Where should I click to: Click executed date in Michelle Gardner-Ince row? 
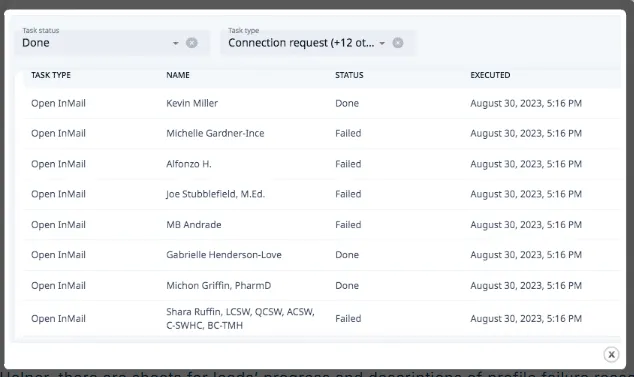click(526, 133)
